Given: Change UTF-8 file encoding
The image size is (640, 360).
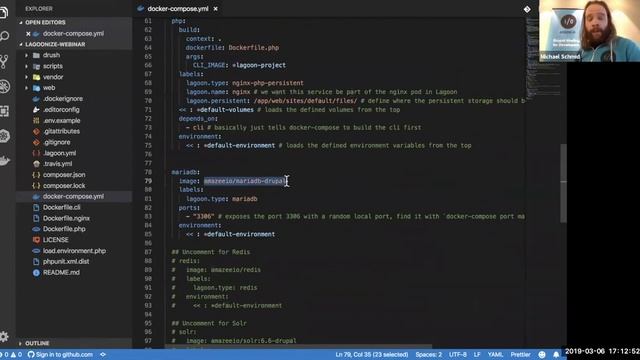Looking at the screenshot, I should click(458, 355).
